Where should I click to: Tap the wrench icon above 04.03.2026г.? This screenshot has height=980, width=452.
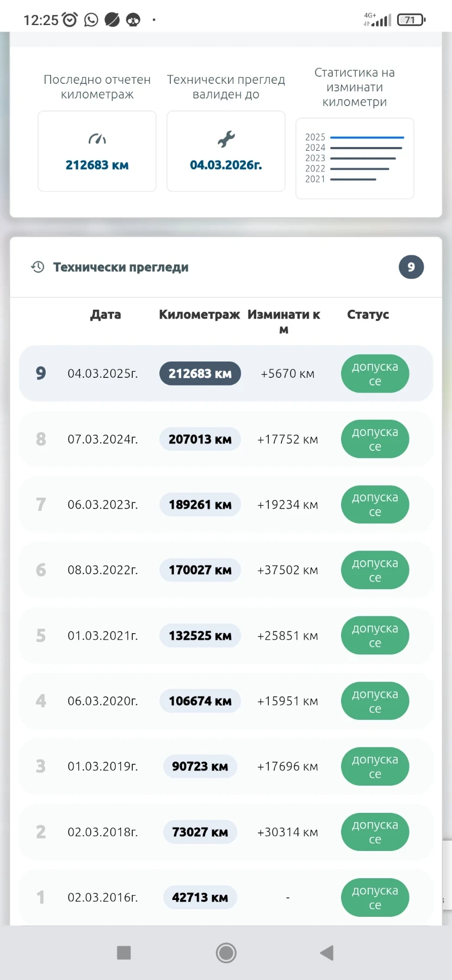pyautogui.click(x=226, y=139)
